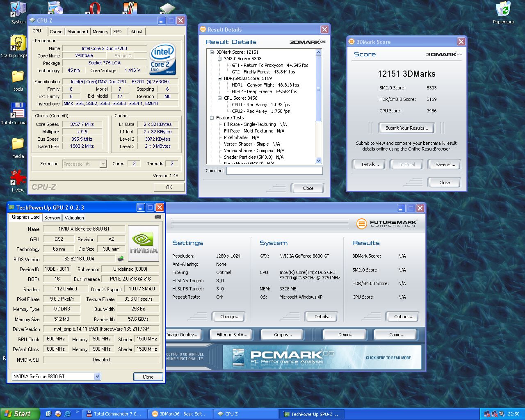The height and width of the screenshot is (420, 525).
Task: Open the media folder on desktop
Action: pyautogui.click(x=18, y=144)
